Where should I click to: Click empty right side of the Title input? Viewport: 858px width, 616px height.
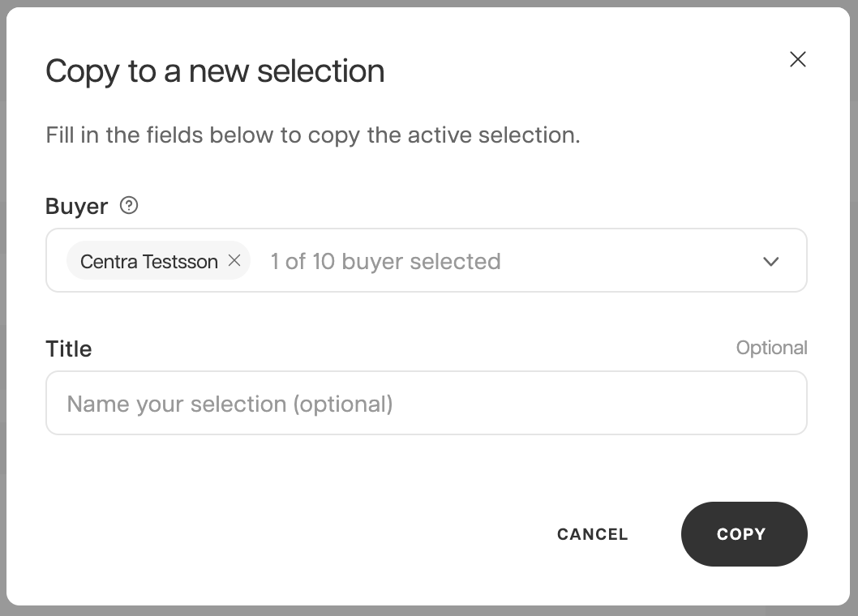tap(657, 403)
